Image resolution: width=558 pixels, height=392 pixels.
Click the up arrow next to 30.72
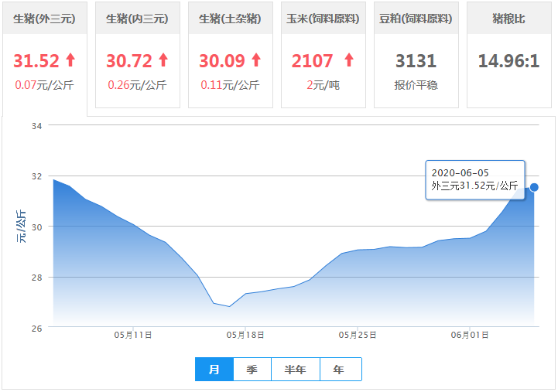coord(163,60)
